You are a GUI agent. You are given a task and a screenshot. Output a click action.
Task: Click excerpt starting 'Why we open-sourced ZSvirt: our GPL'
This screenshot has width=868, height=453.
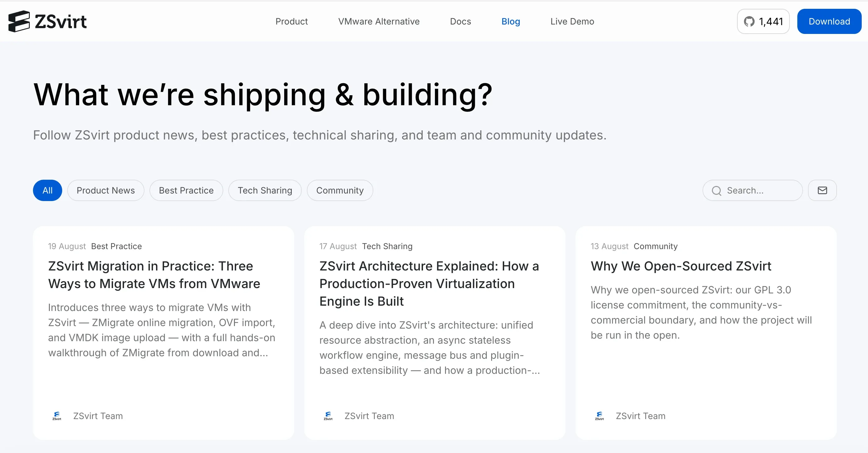(x=701, y=313)
